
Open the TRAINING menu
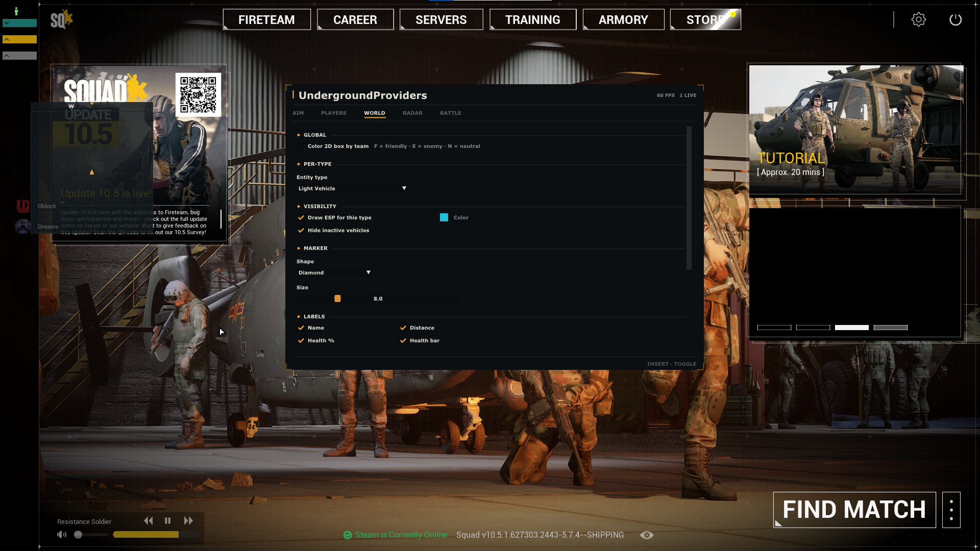tap(533, 19)
